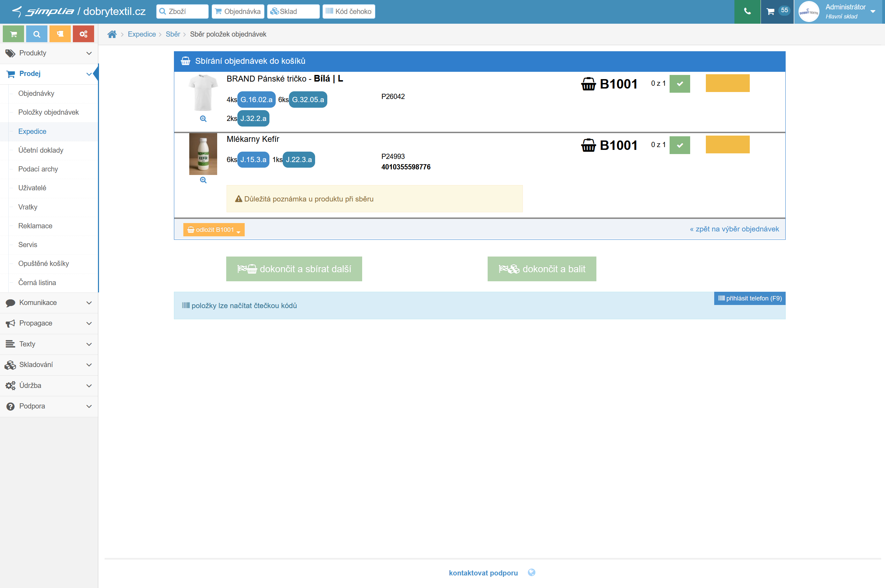Viewport: 885px width, 588px height.
Task: Click the green phone call icon
Action: coord(747,12)
